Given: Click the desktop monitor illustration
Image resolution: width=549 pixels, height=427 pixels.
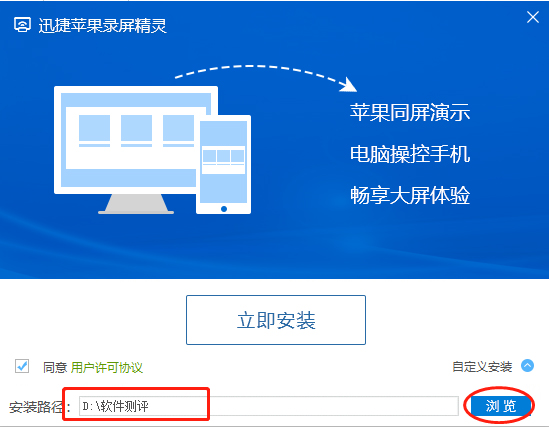Looking at the screenshot, I should coord(136,150).
